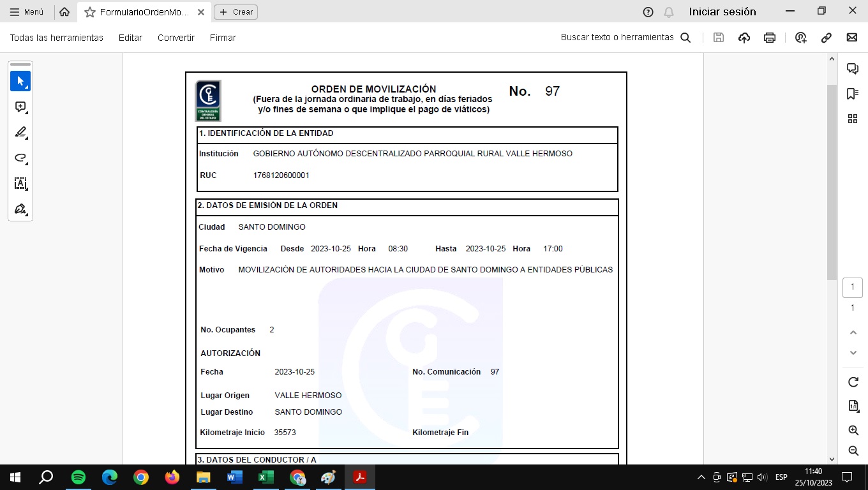Go to the next page chevron

(853, 353)
